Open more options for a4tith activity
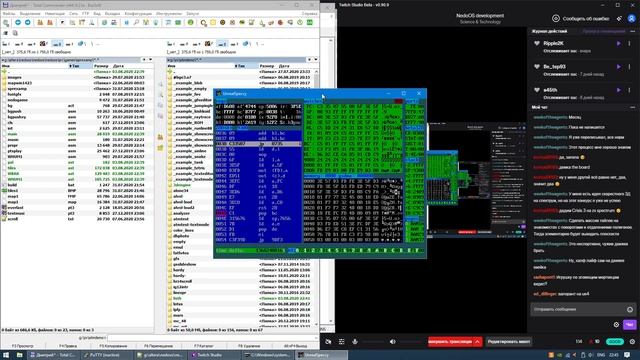 pyautogui.click(x=629, y=90)
